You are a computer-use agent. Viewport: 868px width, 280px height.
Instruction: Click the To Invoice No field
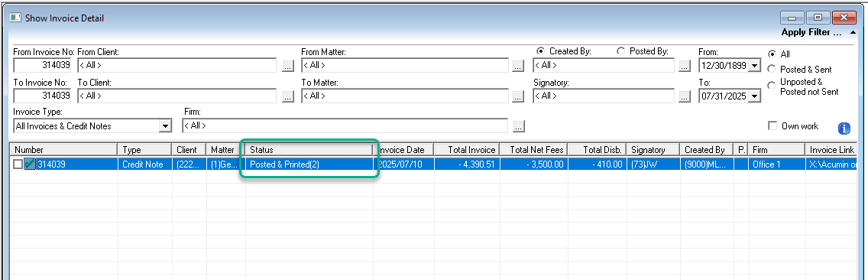tap(43, 96)
